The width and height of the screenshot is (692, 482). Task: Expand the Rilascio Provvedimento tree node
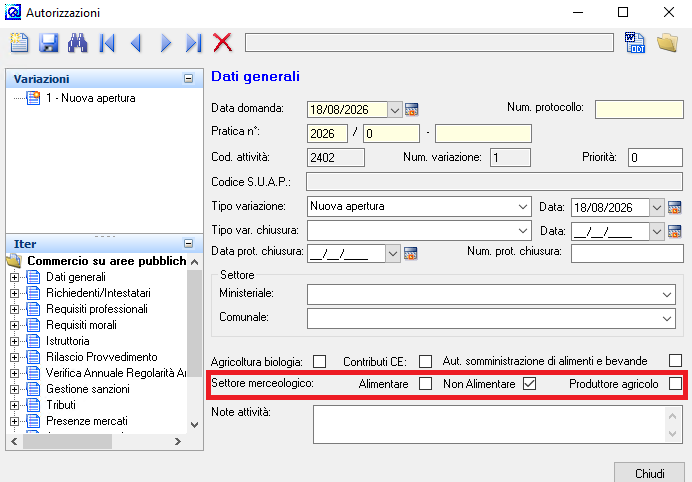click(x=14, y=358)
